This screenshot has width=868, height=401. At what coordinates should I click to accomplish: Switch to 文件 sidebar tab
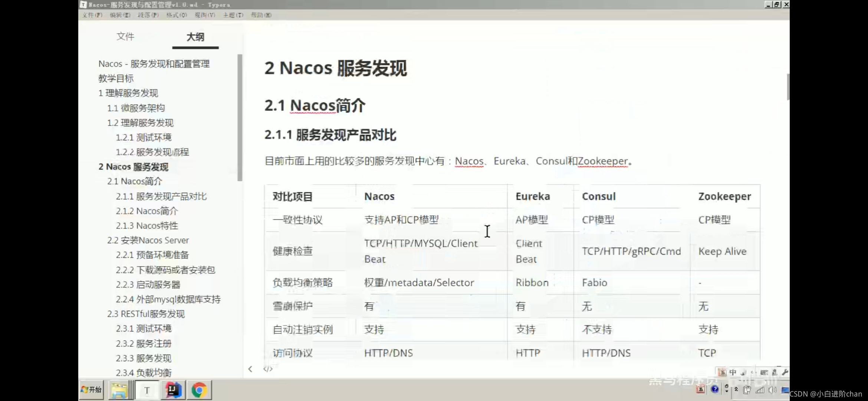pos(125,36)
